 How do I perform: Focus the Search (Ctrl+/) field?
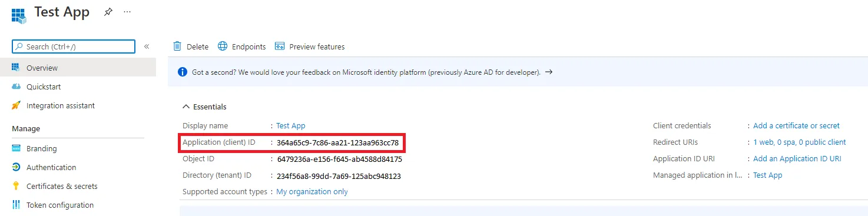coord(74,46)
